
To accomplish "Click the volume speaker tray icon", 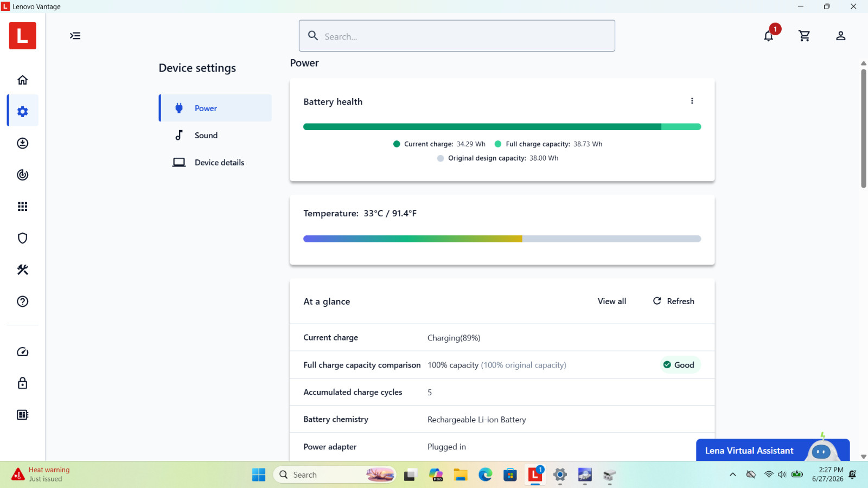I will point(782,474).
